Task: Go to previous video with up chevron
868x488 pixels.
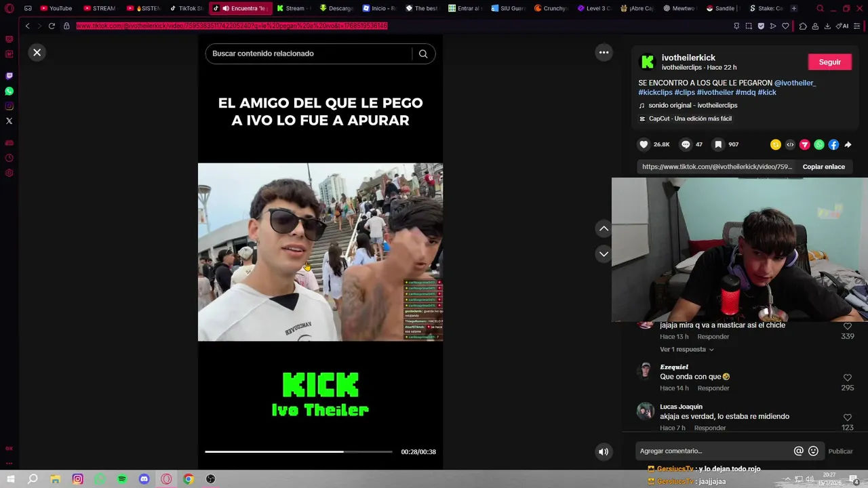Action: point(604,229)
